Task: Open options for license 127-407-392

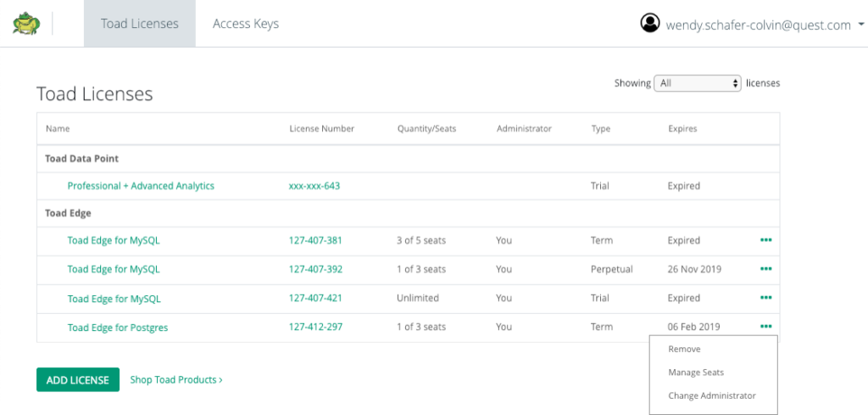Action: click(766, 269)
